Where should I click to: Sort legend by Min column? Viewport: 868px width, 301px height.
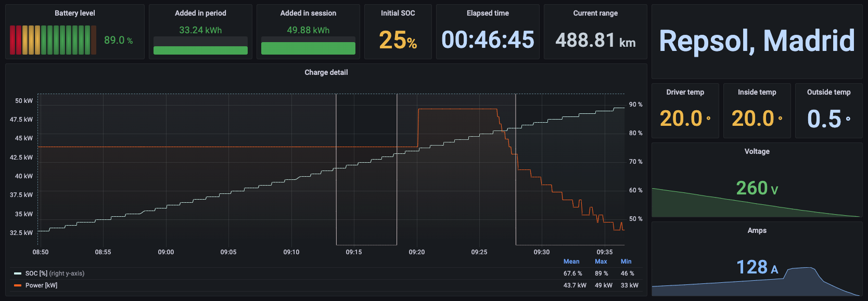pyautogui.click(x=626, y=261)
